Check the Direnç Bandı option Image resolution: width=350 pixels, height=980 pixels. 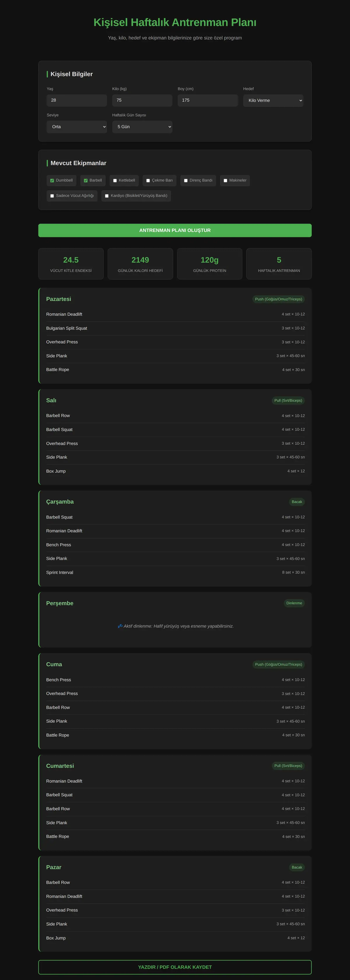[186, 181]
